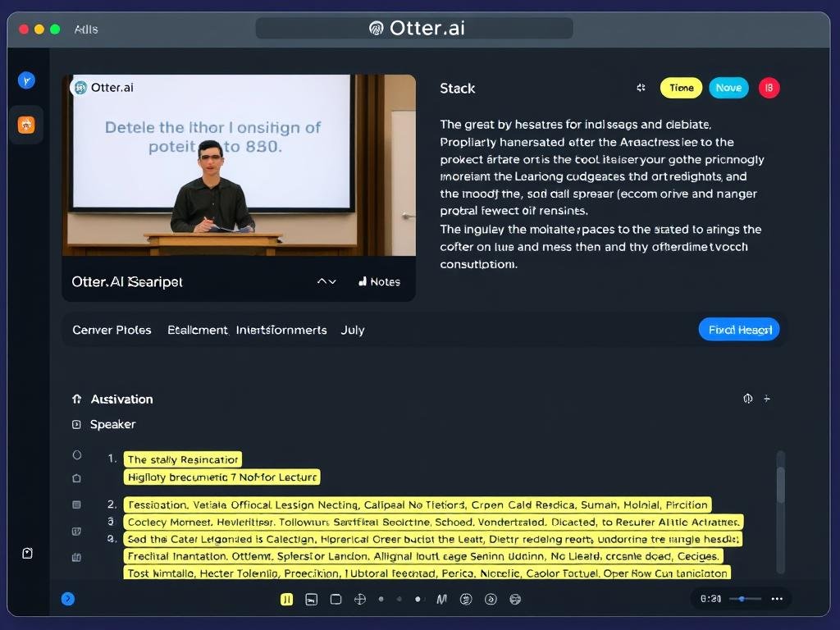Screen dimensions: 840x630
Task: Click the globe icon in the bottom toolbar
Action: click(515, 599)
